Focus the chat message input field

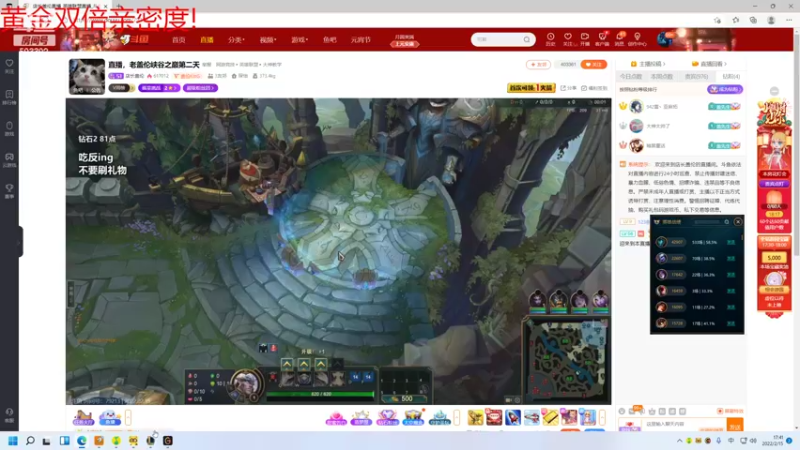click(683, 424)
